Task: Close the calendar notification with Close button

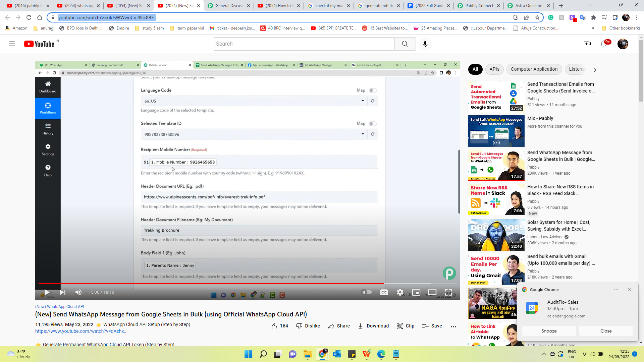Action: (x=606, y=331)
